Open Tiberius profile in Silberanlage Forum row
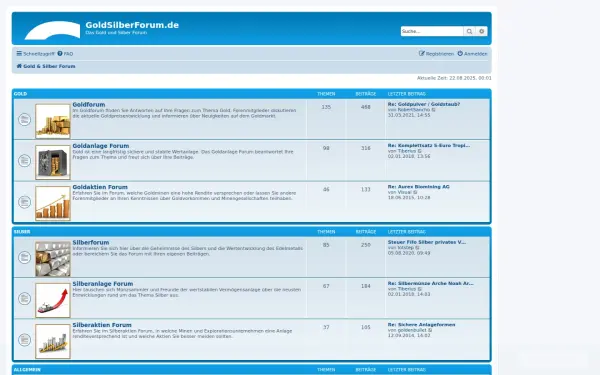Image resolution: width=600 pixels, height=375 pixels. (x=407, y=289)
